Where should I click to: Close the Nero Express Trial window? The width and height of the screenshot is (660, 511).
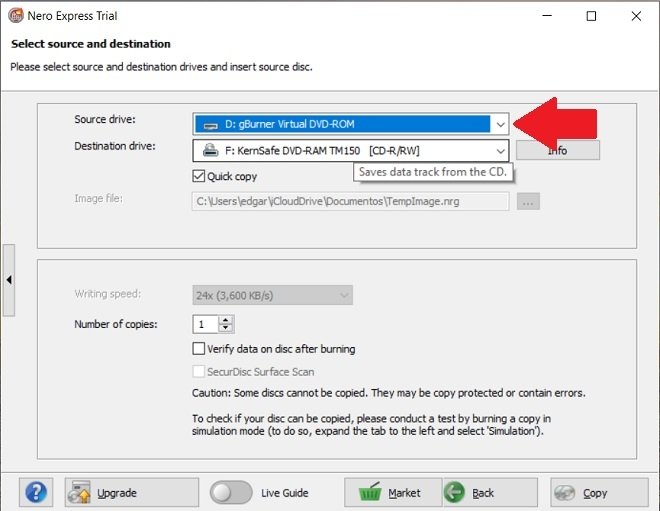(x=636, y=16)
